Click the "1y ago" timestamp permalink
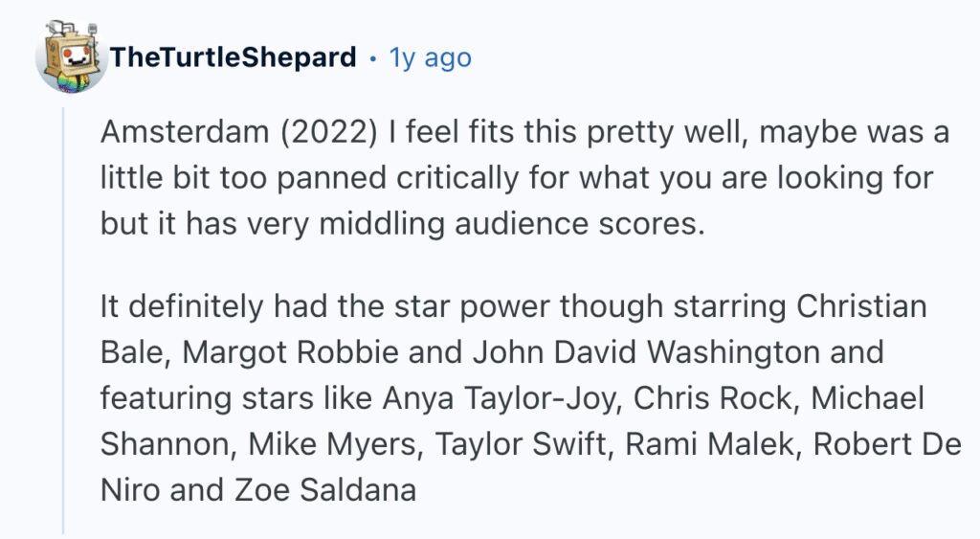 [431, 58]
